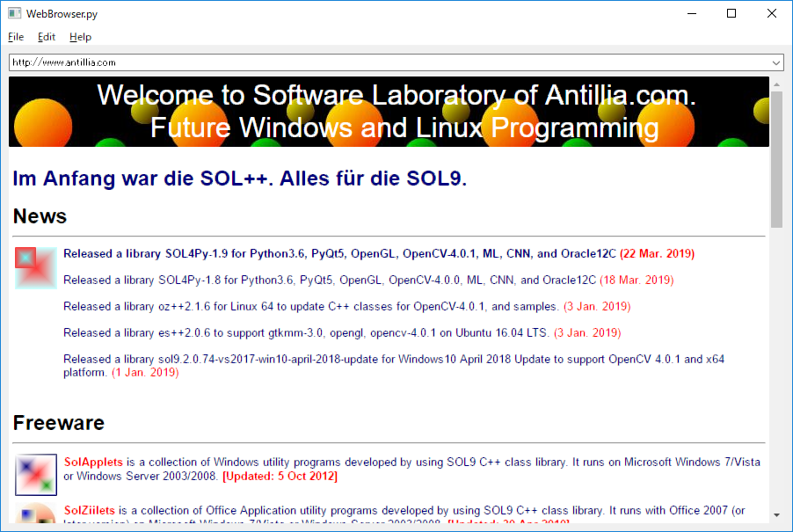This screenshot has width=793, height=532.
Task: Click the SOL4Py-1.9 release news line
Action: click(379, 253)
